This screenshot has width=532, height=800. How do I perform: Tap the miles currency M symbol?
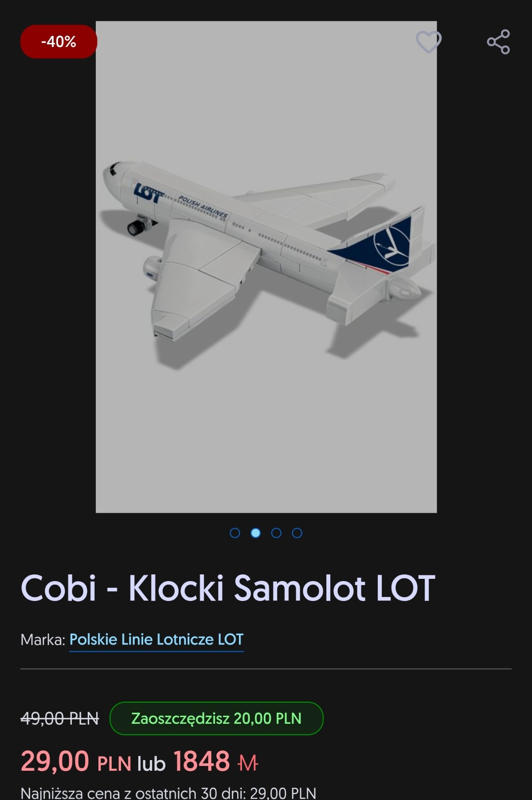[248, 763]
